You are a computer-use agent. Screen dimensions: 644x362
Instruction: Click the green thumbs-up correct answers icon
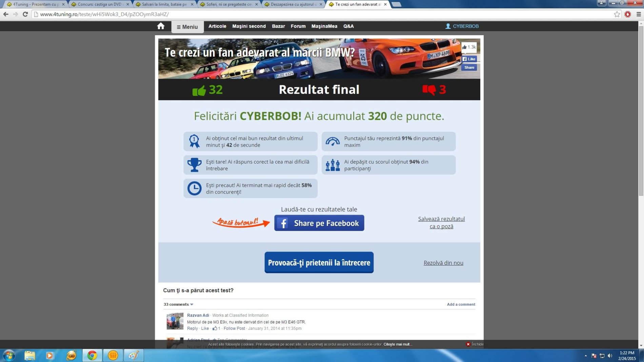199,90
